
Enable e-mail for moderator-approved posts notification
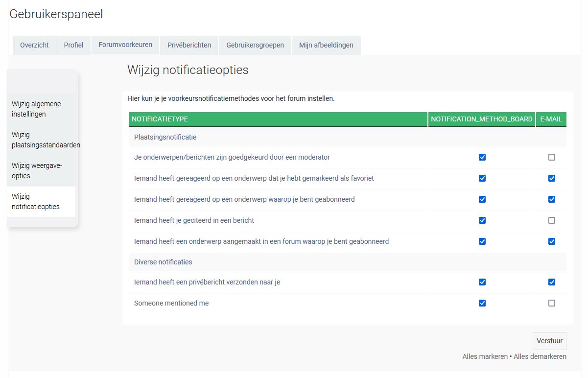pyautogui.click(x=552, y=157)
